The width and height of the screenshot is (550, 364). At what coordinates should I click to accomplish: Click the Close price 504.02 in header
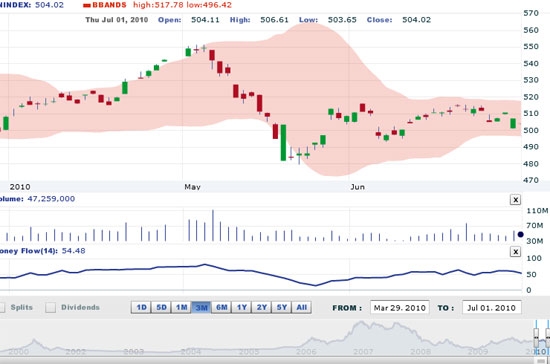point(416,20)
